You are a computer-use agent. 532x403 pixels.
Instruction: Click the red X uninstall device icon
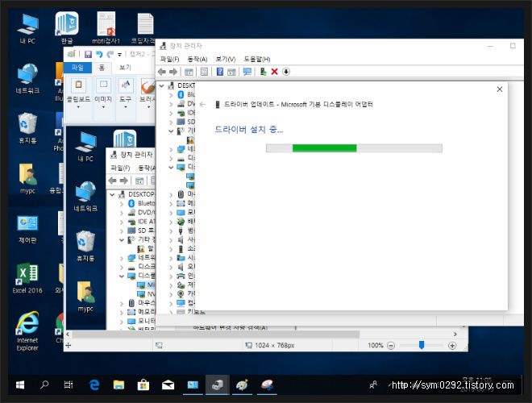pos(275,72)
